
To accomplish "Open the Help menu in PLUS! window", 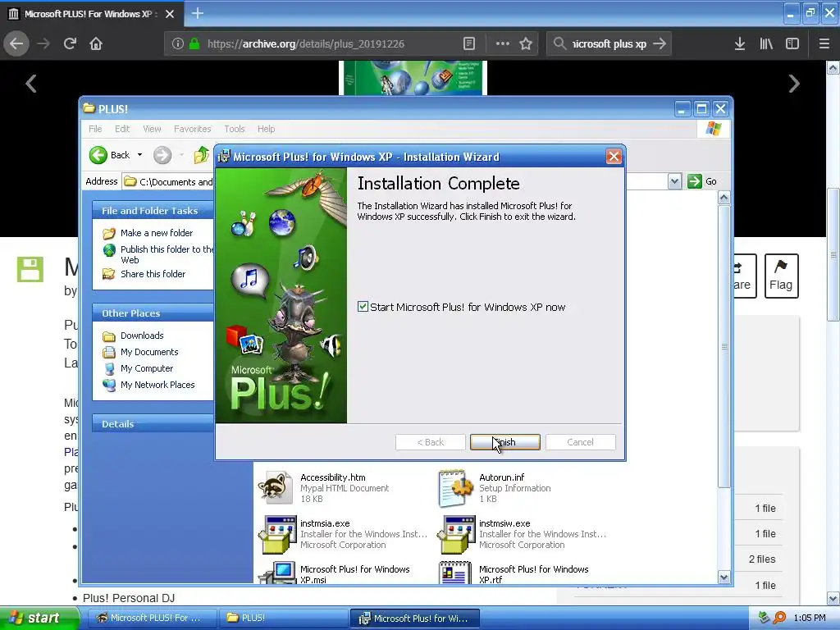I will (267, 129).
